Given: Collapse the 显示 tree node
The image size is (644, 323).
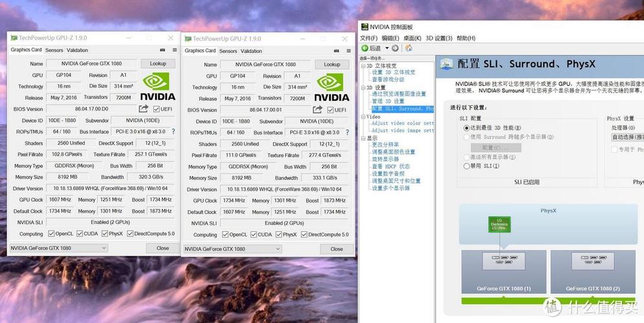Looking at the screenshot, I should (363, 138).
